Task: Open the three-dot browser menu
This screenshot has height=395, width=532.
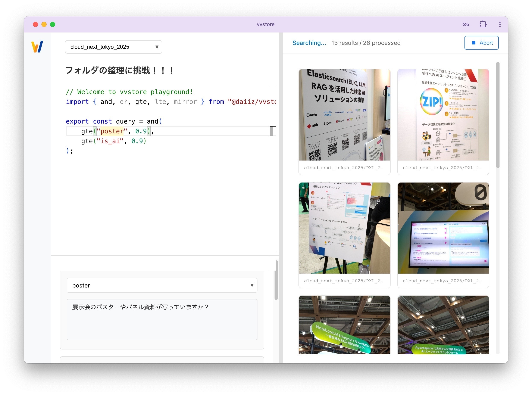Action: coord(500,24)
